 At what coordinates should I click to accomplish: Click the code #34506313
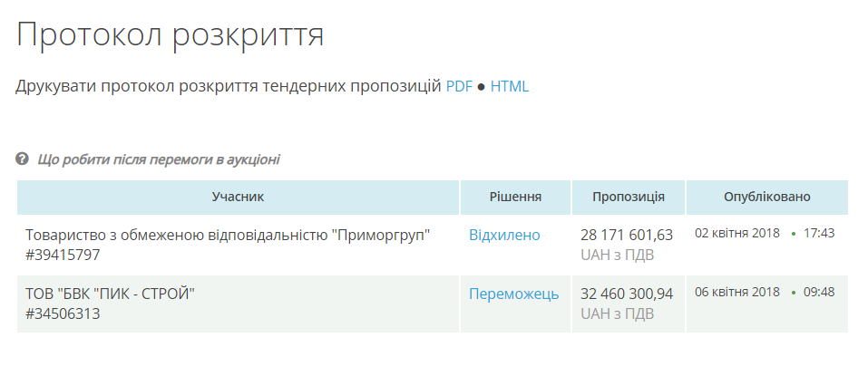point(63,314)
